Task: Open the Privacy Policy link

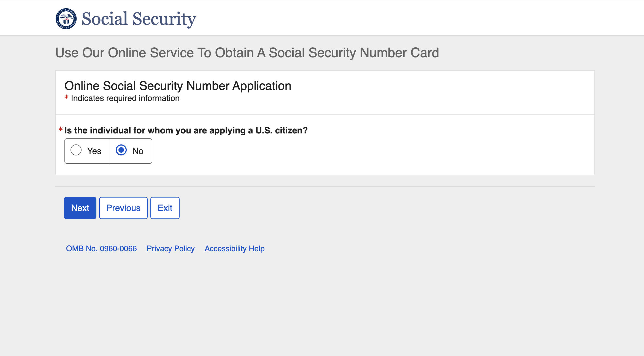Action: pos(171,248)
